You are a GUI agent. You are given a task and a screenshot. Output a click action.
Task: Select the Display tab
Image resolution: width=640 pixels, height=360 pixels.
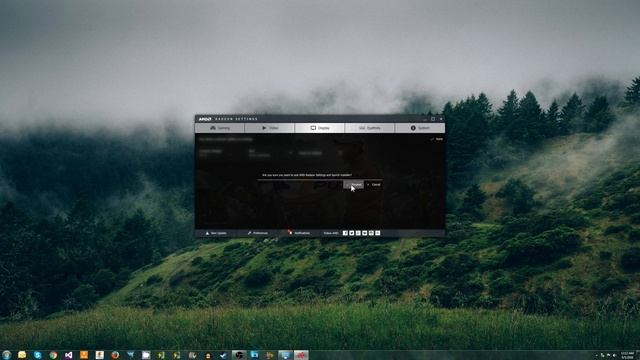click(319, 128)
